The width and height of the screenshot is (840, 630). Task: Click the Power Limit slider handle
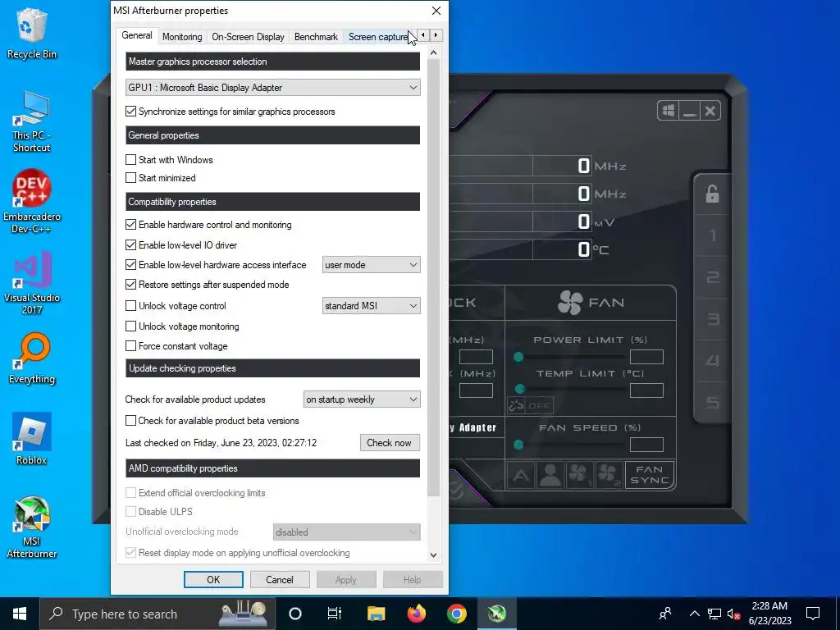518,357
